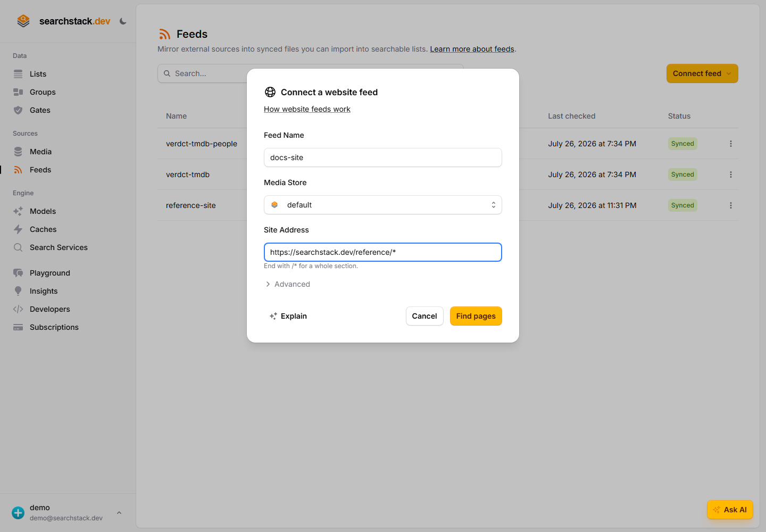
Task: Open actions menu for verdct-tmdb-people row
Action: (x=731, y=144)
